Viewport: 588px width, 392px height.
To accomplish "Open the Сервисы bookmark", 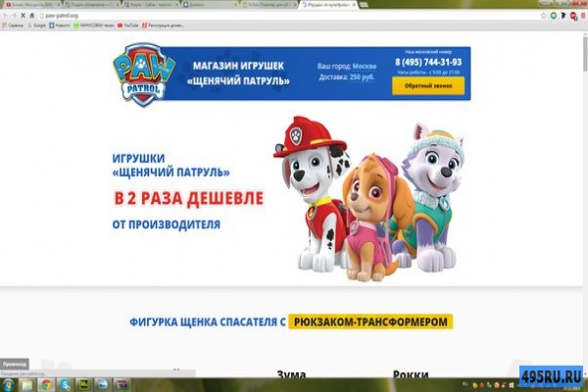I will pyautogui.click(x=13, y=25).
